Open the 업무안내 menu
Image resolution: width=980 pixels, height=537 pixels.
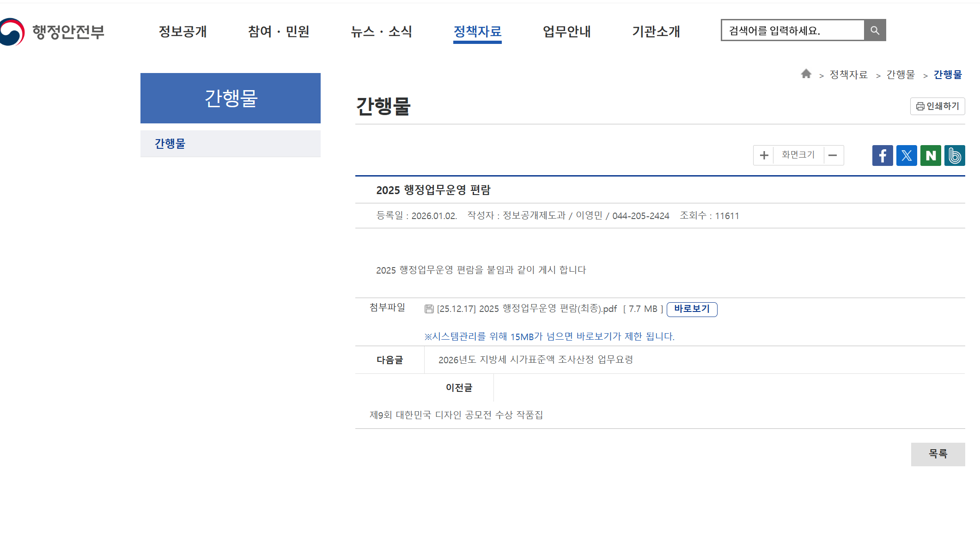tap(566, 31)
